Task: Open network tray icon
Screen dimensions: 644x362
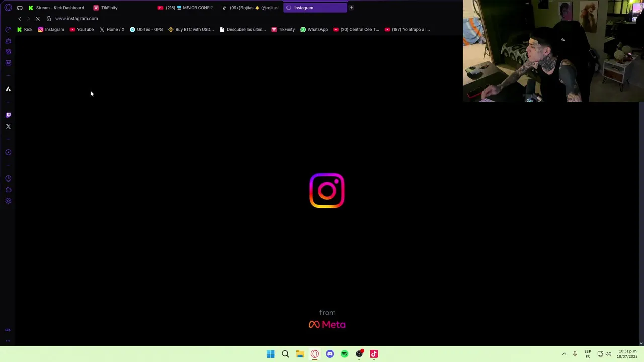Action: click(x=600, y=354)
